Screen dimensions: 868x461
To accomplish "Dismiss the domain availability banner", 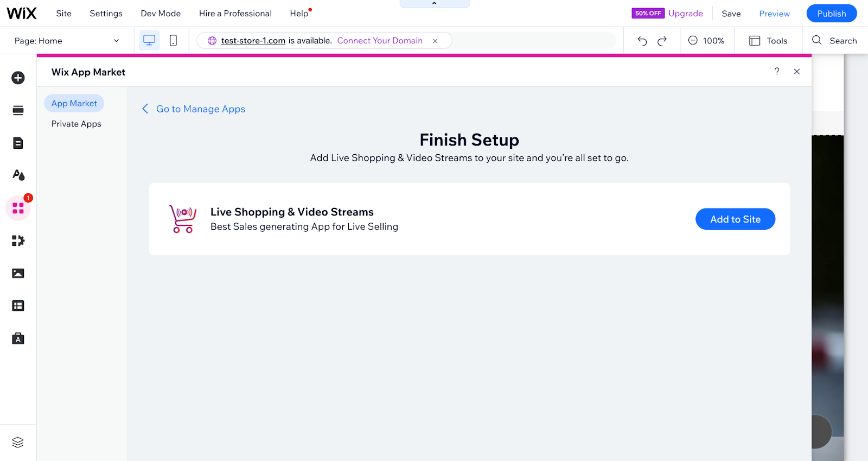I will (435, 41).
